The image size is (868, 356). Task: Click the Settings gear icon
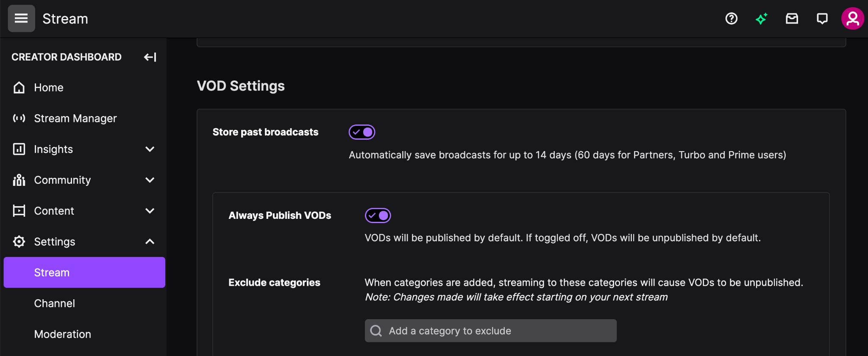click(19, 242)
